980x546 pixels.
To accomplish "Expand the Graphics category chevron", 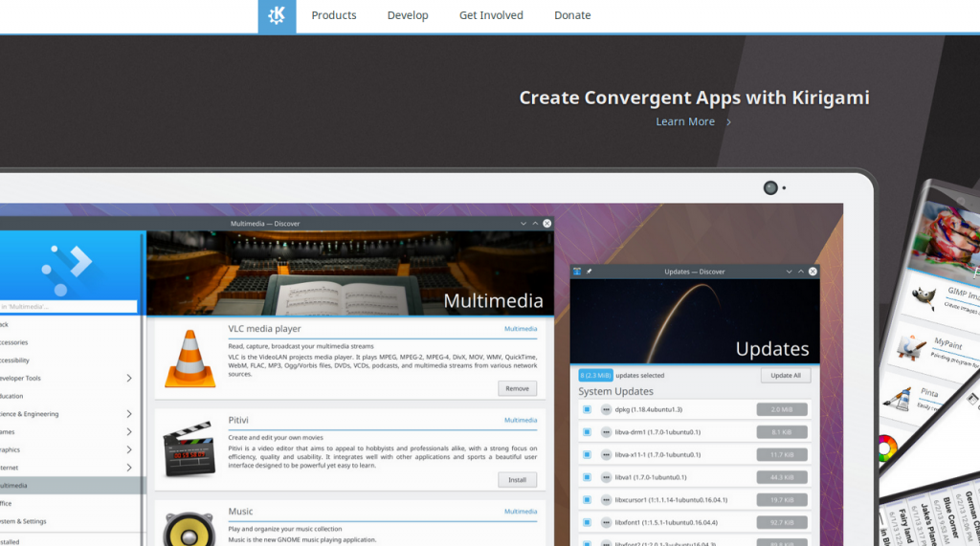I will [129, 449].
